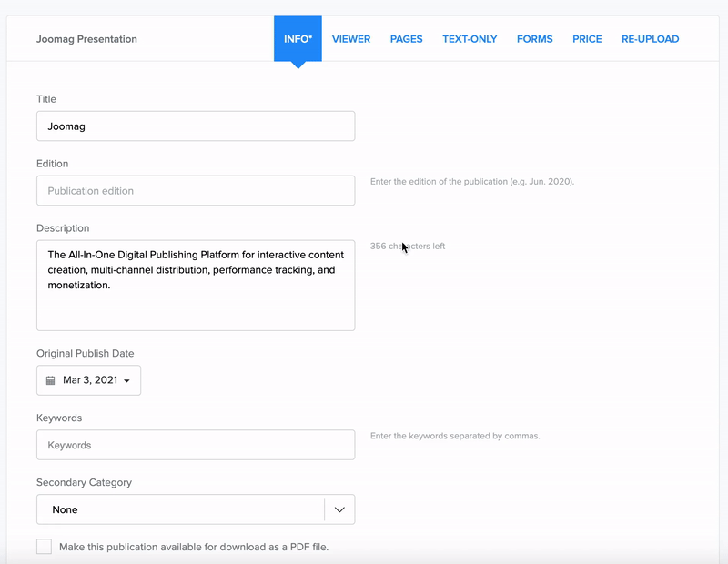Click the 'Joomag Presentation' header title
This screenshot has height=564, width=728.
[86, 39]
